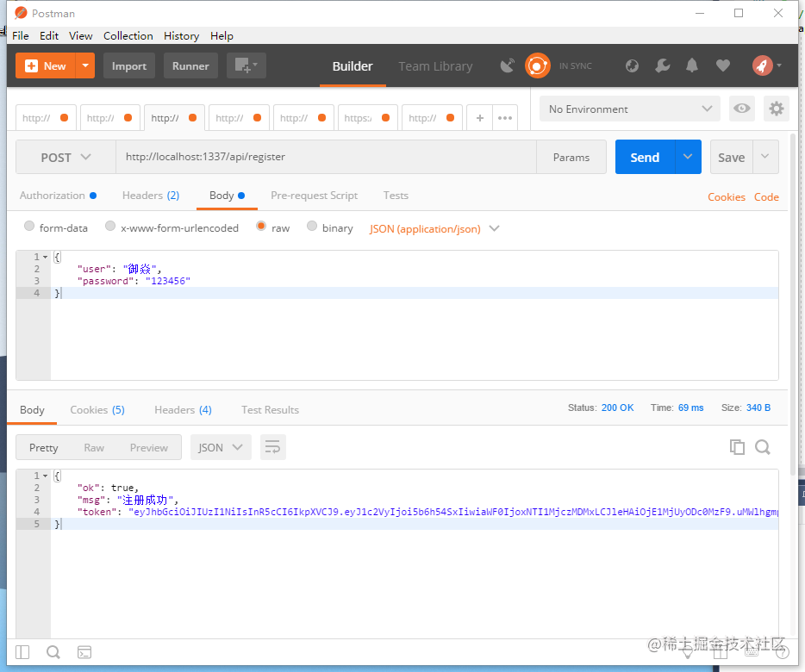This screenshot has width=805, height=672.
Task: Click the interceptor satellite icon
Action: click(508, 65)
